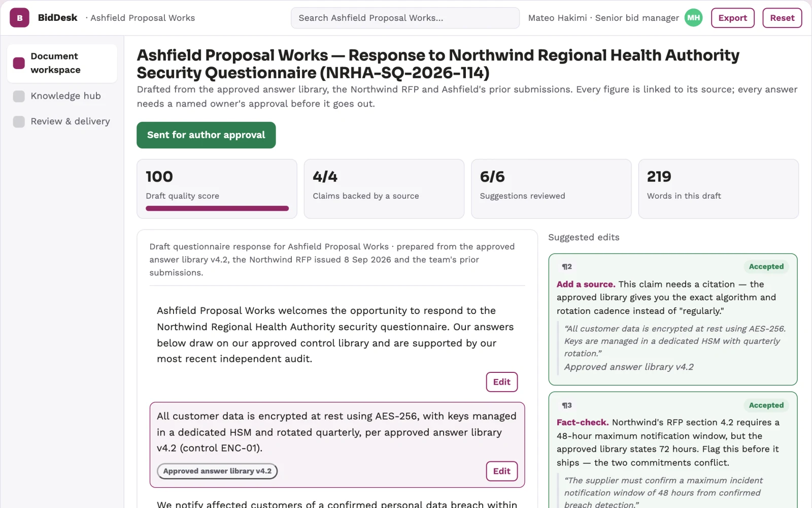Open the Claims backed by a source card
The width and height of the screenshot is (812, 508).
tap(384, 189)
